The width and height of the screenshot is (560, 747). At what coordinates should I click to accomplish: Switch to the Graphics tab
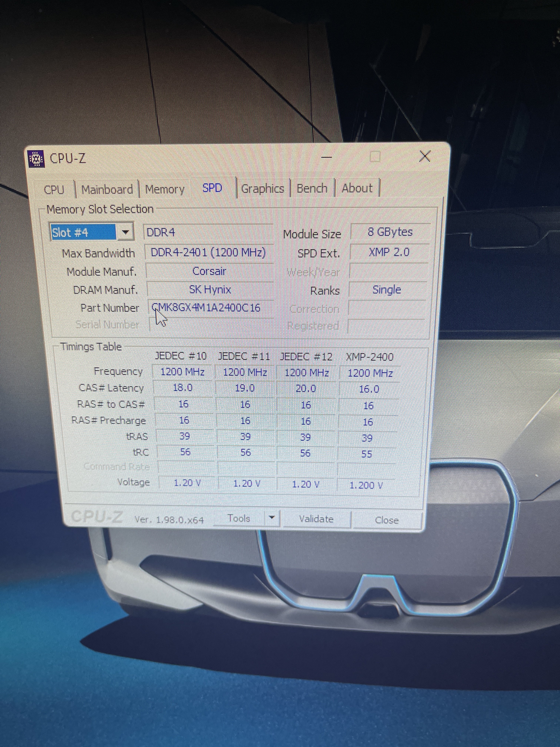coord(263,188)
